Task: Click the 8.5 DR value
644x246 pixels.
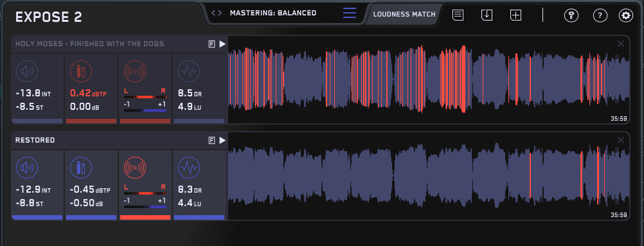Action: pyautogui.click(x=190, y=94)
